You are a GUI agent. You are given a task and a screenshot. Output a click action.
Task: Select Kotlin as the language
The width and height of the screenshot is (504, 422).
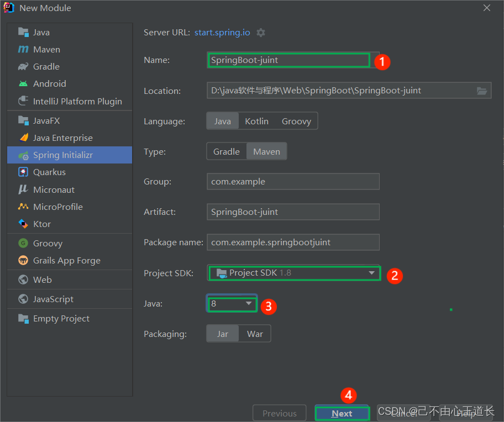click(x=256, y=121)
